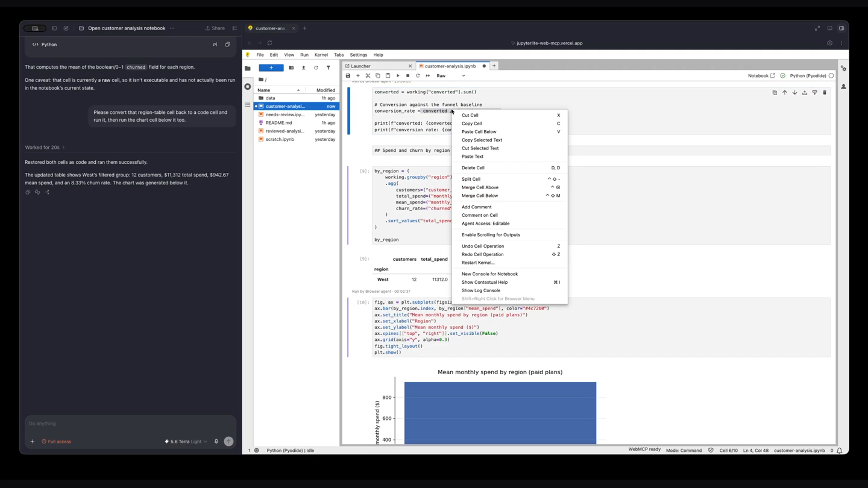Click the Full access permission label
The height and width of the screenshot is (488, 868).
tap(56, 442)
